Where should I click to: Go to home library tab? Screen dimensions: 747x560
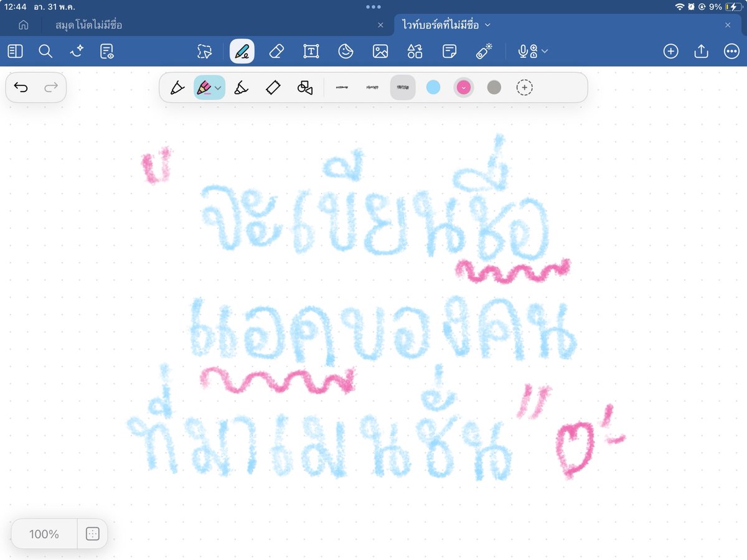[24, 25]
